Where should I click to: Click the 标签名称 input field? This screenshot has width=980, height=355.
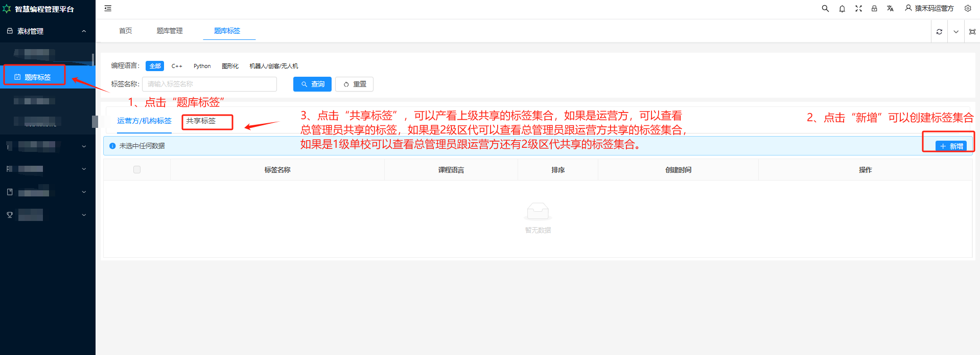click(209, 84)
